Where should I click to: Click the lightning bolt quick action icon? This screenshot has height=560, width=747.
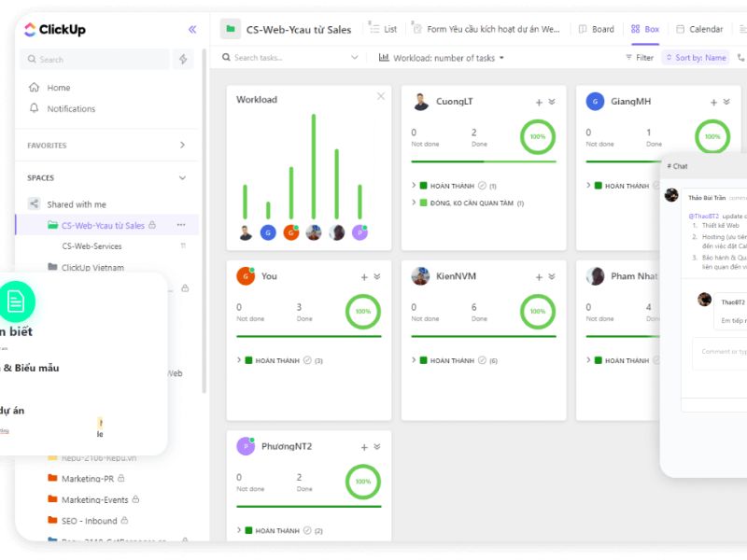[x=183, y=59]
